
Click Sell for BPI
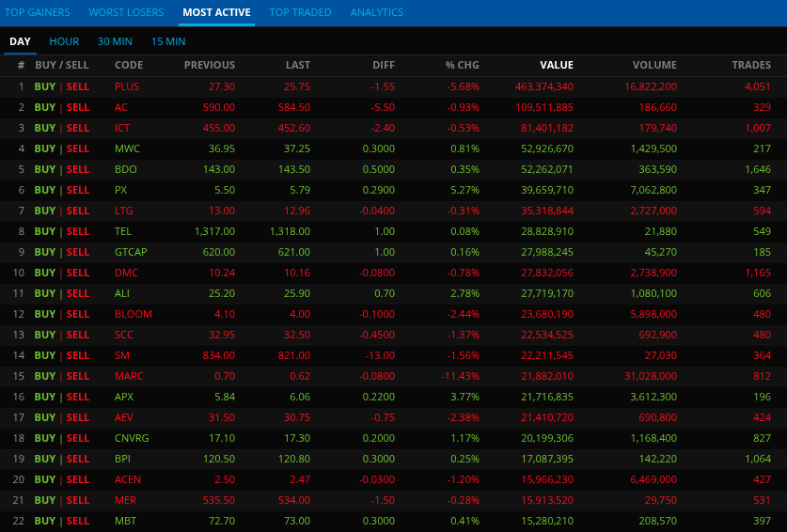pos(78,459)
